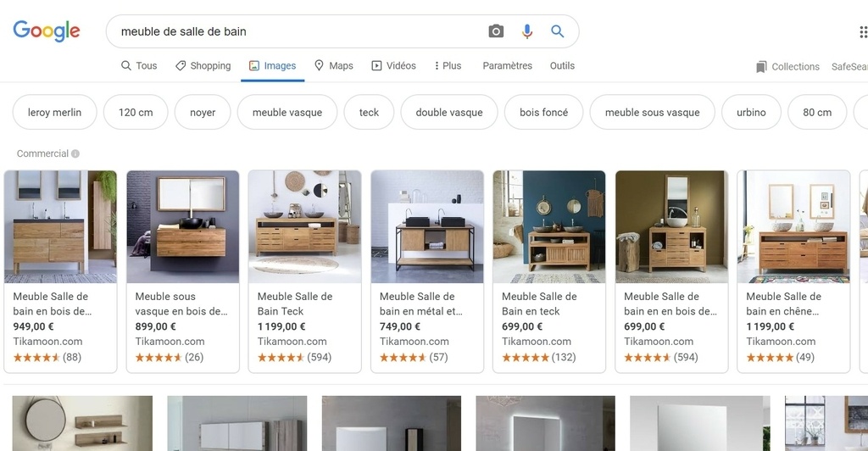Click the Commercial info icon

pyautogui.click(x=75, y=153)
